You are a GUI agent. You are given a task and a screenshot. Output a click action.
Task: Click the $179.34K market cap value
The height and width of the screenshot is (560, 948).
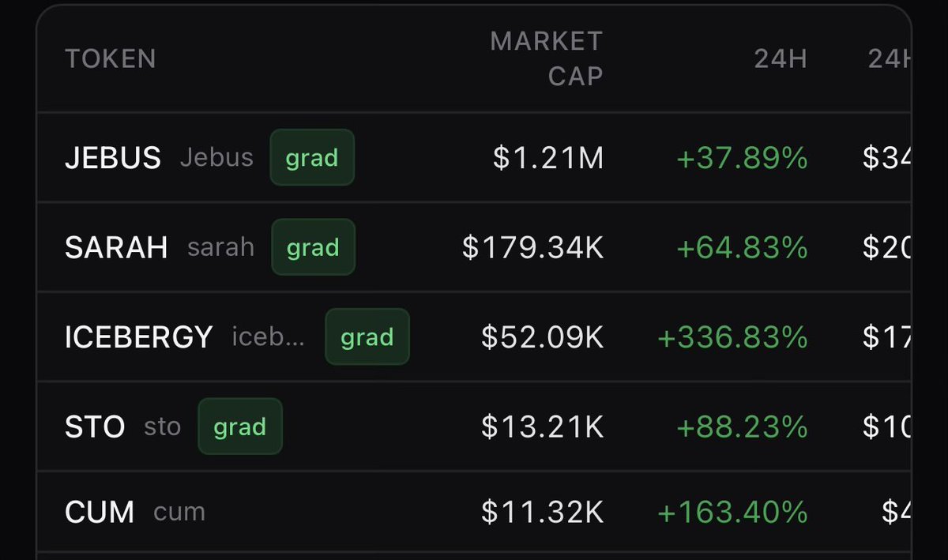(533, 248)
